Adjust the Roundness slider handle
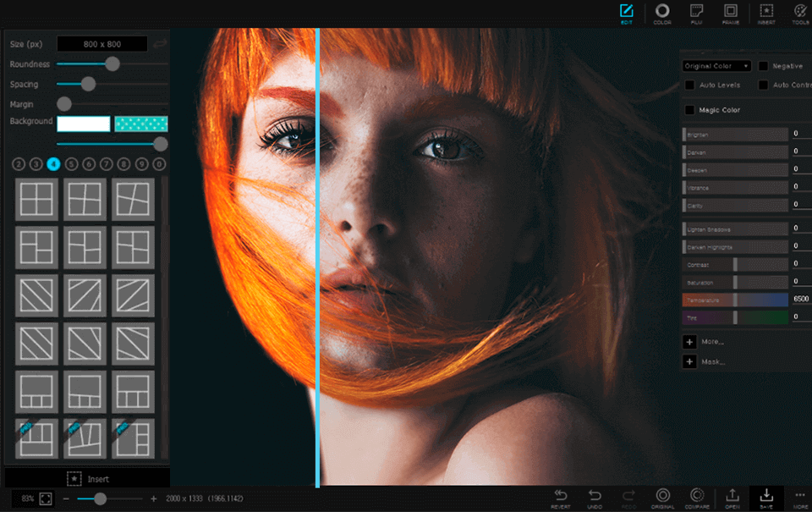The image size is (812, 512). click(x=112, y=63)
